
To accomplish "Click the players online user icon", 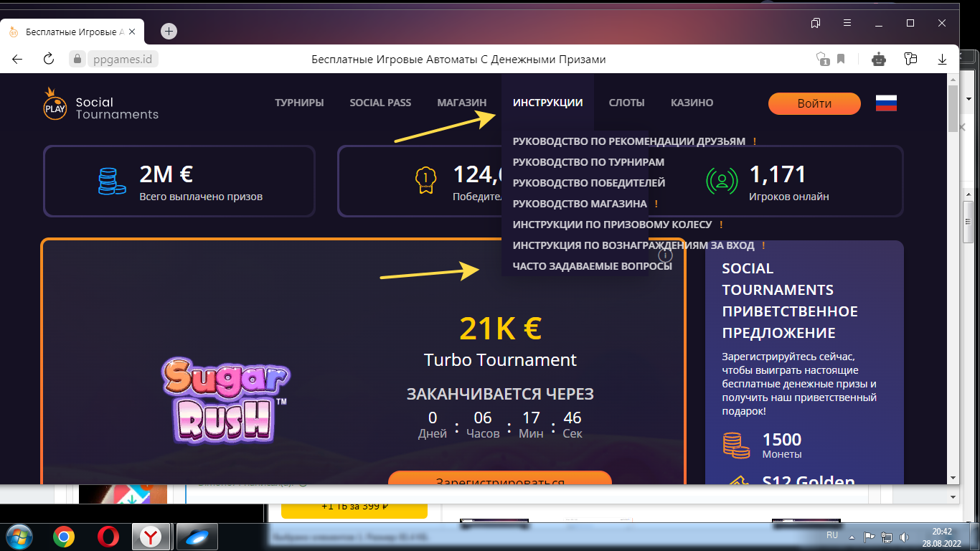I will click(x=722, y=181).
